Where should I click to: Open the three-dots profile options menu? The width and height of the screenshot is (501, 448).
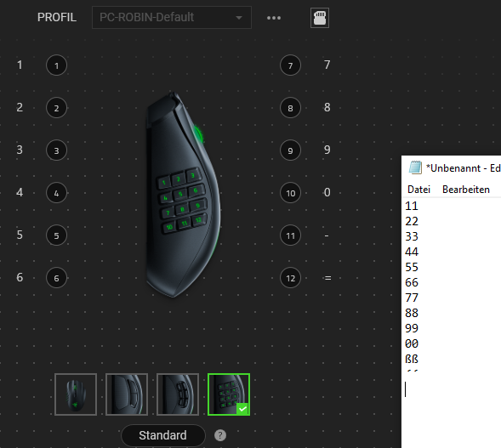click(x=274, y=18)
